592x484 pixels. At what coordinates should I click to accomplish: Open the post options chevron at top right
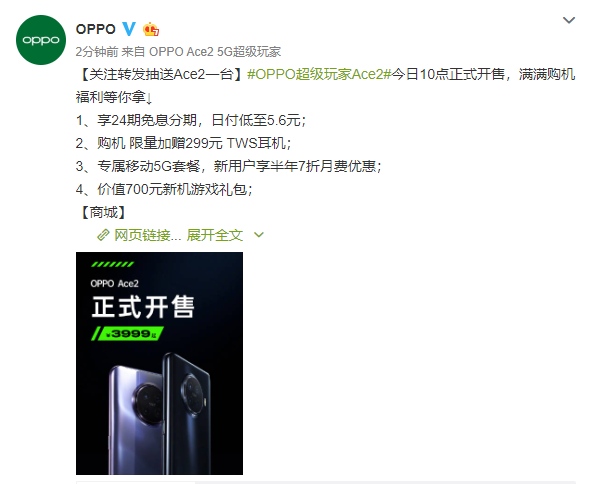point(569,20)
